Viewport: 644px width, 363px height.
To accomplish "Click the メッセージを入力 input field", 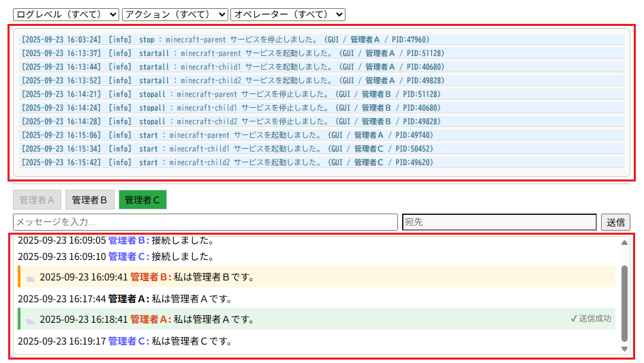I will pos(205,222).
